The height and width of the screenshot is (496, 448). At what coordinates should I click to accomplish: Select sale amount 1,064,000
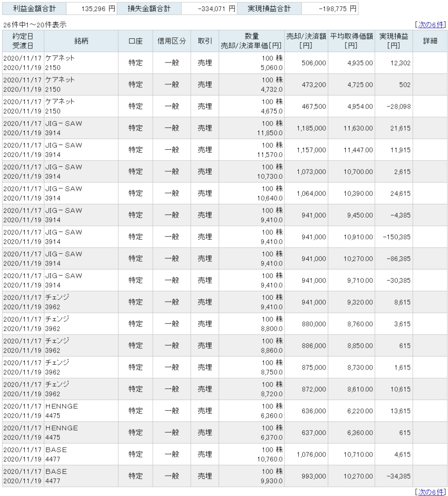(x=311, y=194)
